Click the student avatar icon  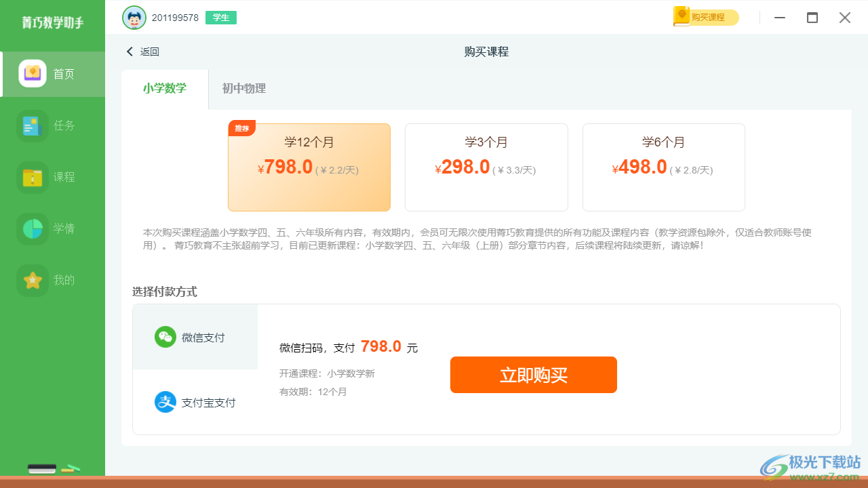[134, 18]
